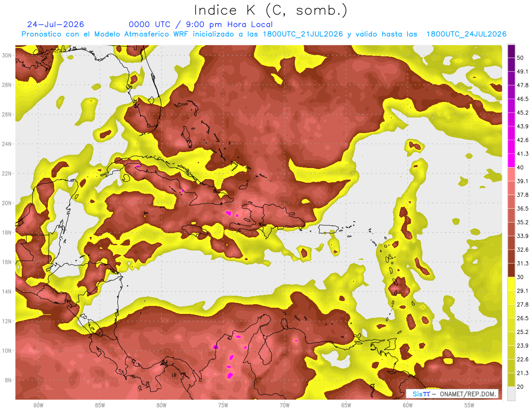Image resolution: width=532 pixels, height=411 pixels.
Task: Click the colorbar value '40'
Action: click(x=520, y=168)
